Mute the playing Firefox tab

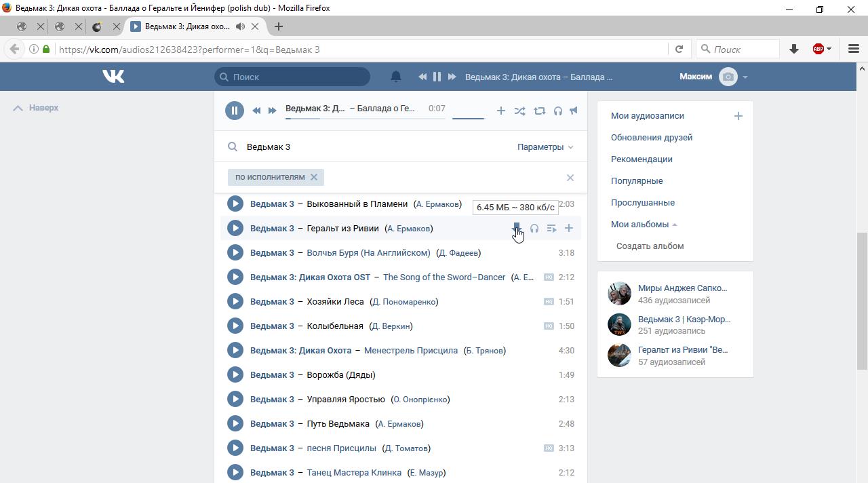pyautogui.click(x=240, y=26)
